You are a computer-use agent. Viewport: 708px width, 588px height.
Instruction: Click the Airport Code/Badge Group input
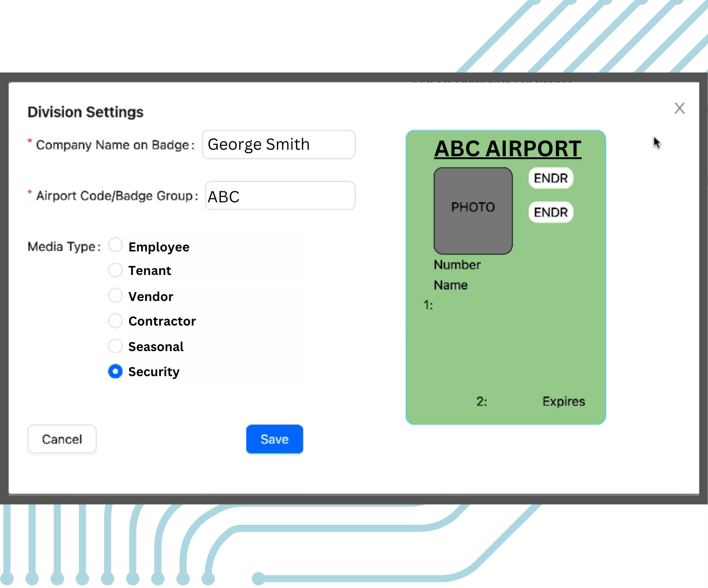pos(280,196)
